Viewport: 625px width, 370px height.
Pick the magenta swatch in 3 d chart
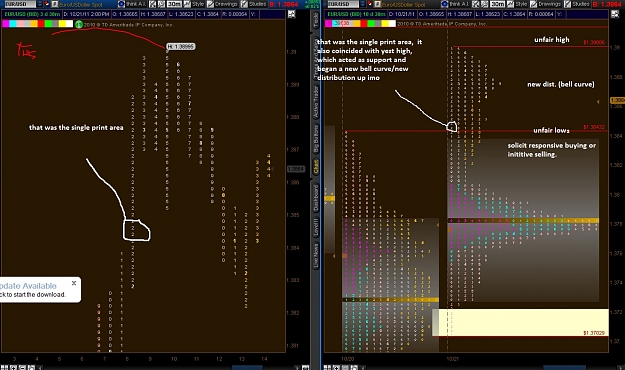pos(5,24)
